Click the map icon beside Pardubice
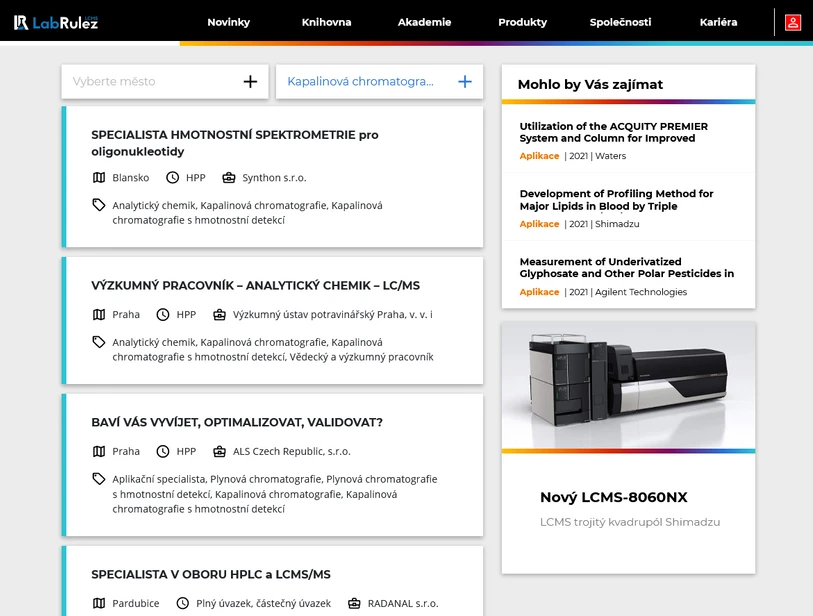Viewport: 813px width, 616px height. click(x=99, y=603)
